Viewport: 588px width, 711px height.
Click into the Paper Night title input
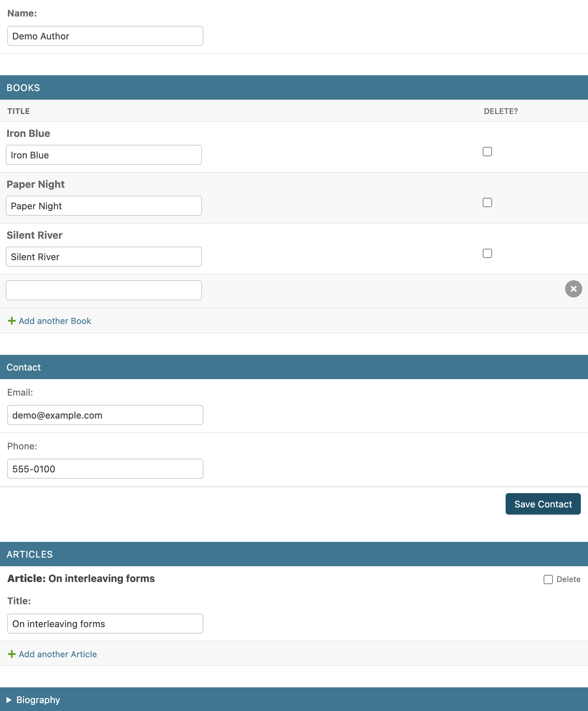[x=104, y=206]
